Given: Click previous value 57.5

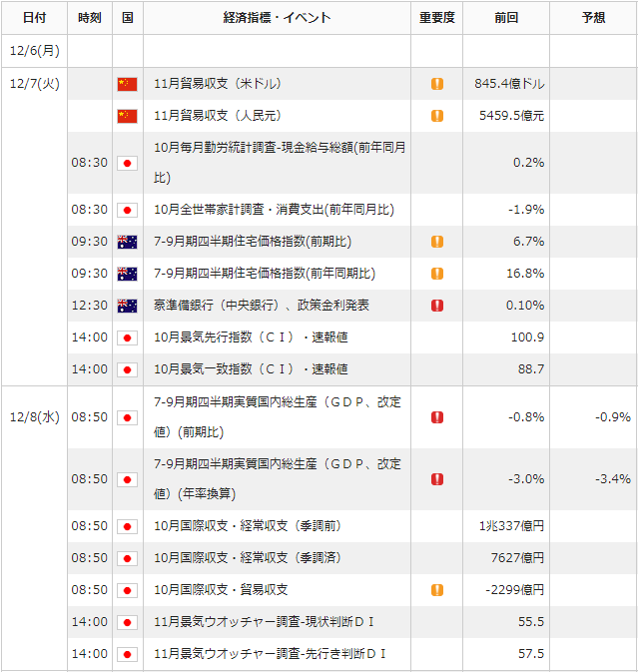Looking at the screenshot, I should pyautogui.click(x=531, y=654).
